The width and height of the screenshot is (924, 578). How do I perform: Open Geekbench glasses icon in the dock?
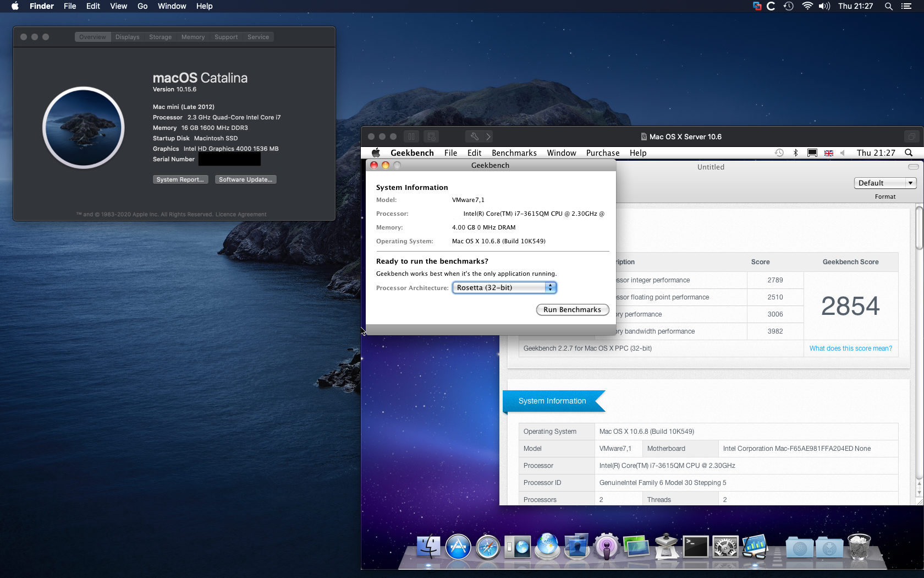click(x=755, y=548)
